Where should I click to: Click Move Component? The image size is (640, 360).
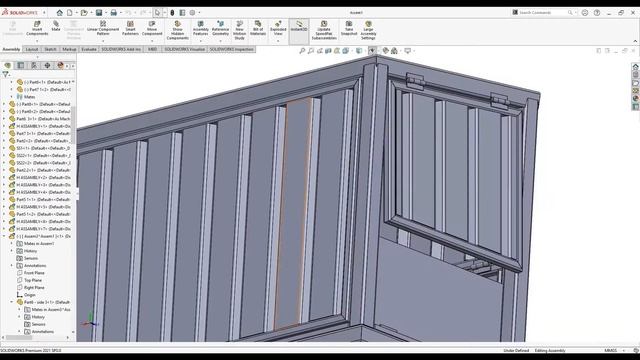point(152,29)
